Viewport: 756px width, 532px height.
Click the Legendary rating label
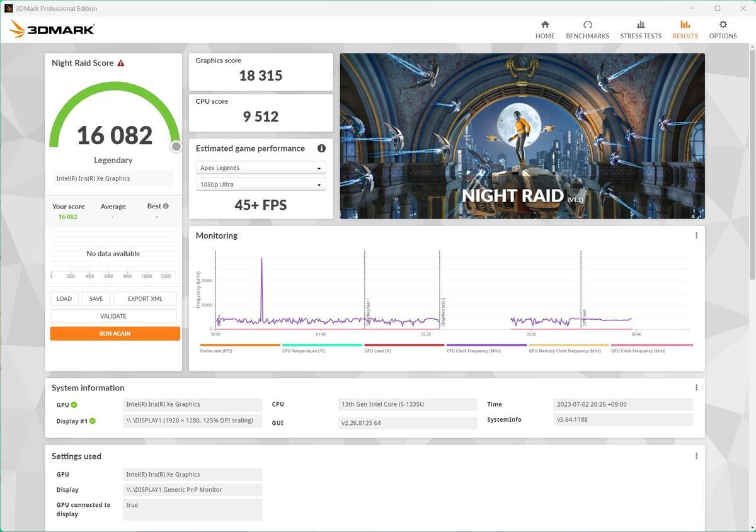pyautogui.click(x=113, y=160)
